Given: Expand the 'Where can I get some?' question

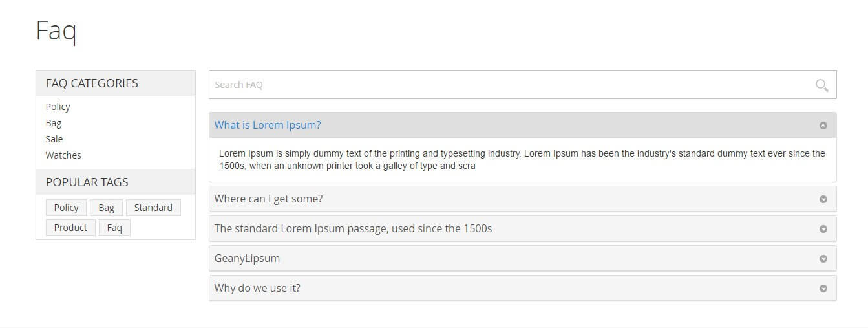Looking at the screenshot, I should click(x=268, y=199).
